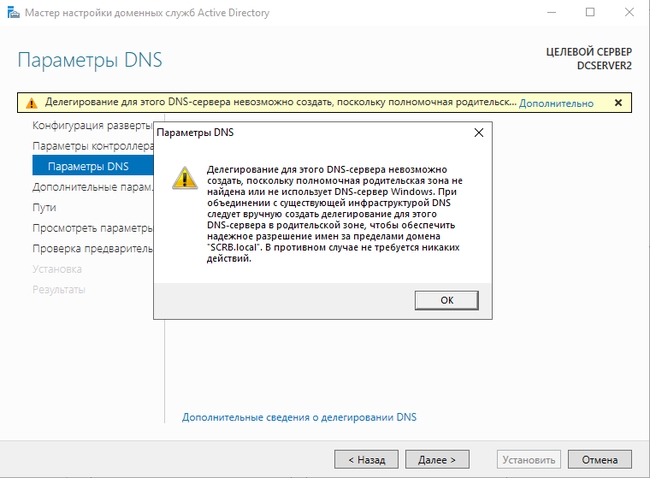Click the banner warning message text
Screen dimensions: 650x478
pos(281,102)
